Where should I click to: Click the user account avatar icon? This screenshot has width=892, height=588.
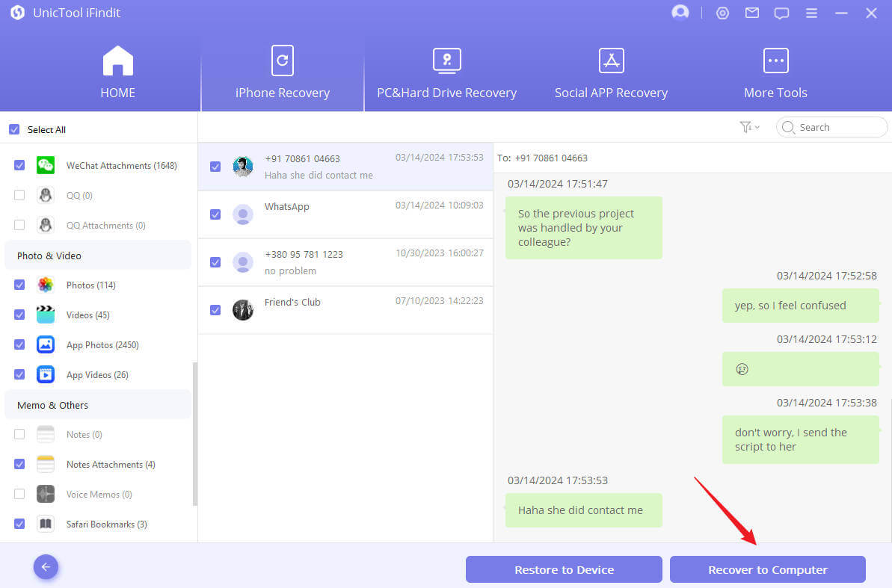[680, 13]
